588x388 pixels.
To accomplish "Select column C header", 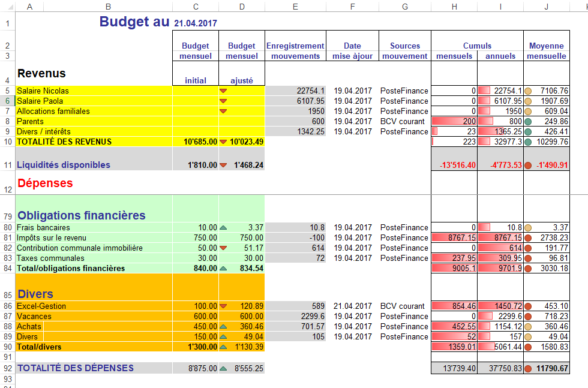I will [x=196, y=7].
